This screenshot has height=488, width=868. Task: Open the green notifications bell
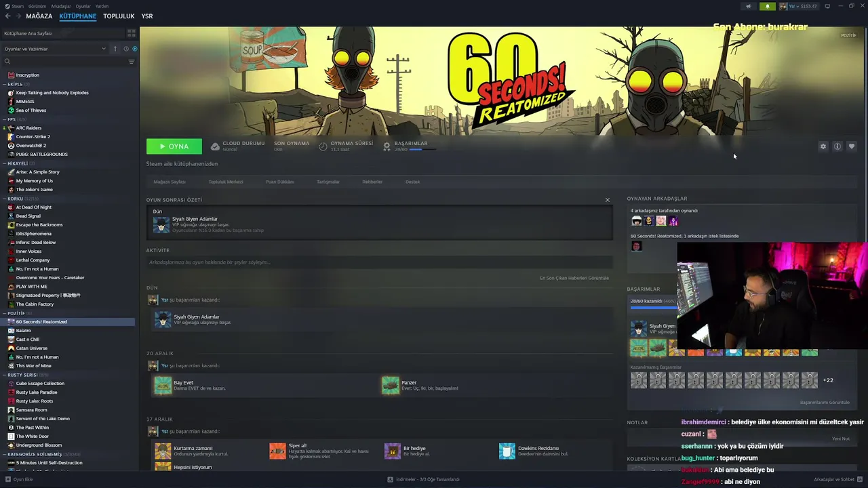click(x=768, y=6)
